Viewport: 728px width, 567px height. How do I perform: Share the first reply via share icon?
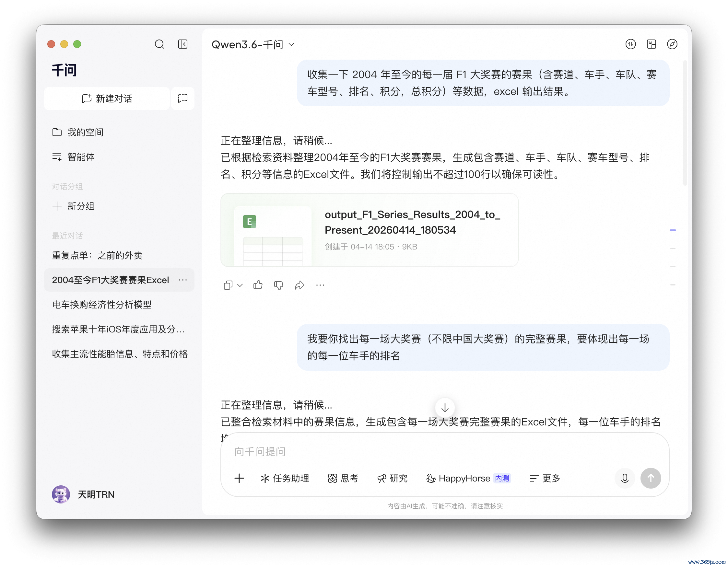(299, 285)
